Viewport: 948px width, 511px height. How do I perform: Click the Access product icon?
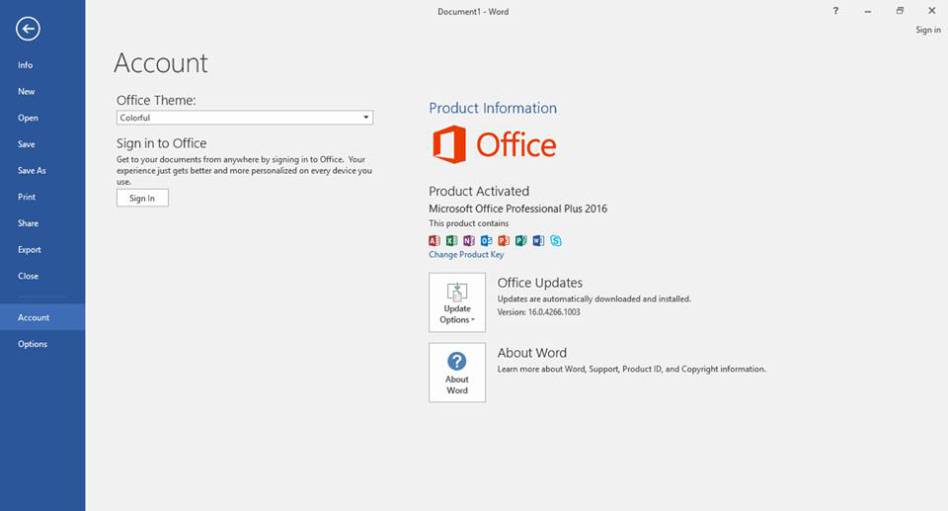click(x=434, y=241)
